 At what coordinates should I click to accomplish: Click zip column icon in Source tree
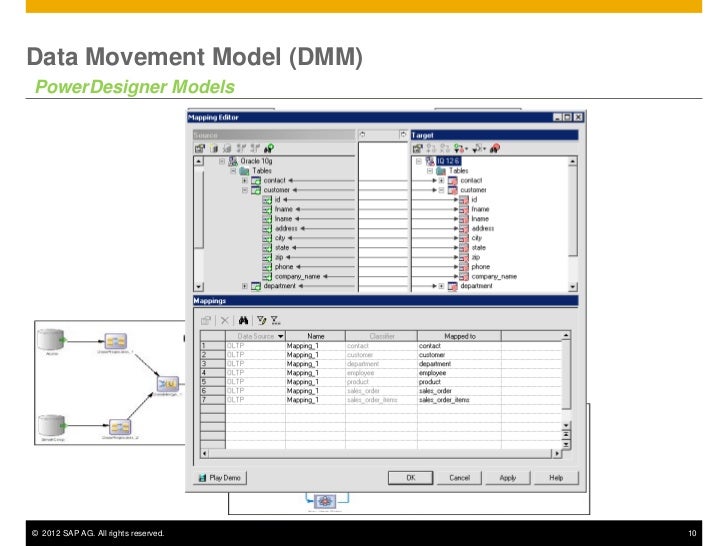[267, 258]
